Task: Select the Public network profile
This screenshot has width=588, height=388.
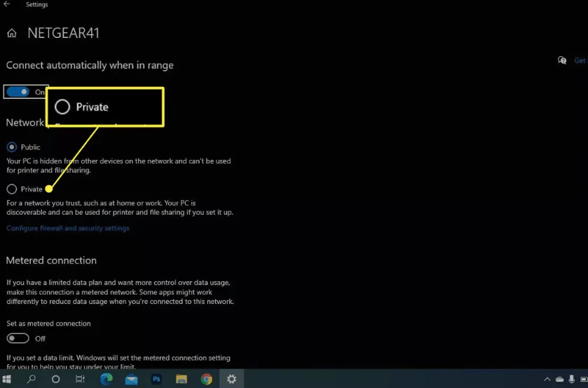Action: tap(11, 147)
